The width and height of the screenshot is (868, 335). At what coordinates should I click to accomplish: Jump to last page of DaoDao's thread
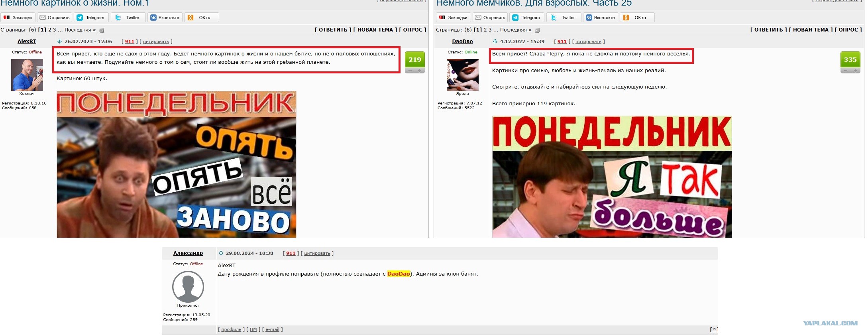516,30
